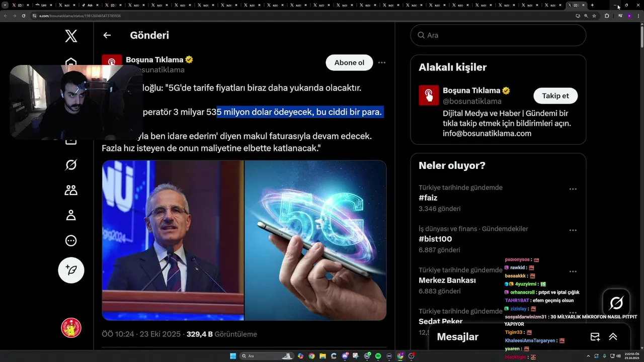
Task: Open Windows Start button
Action: click(x=233, y=356)
